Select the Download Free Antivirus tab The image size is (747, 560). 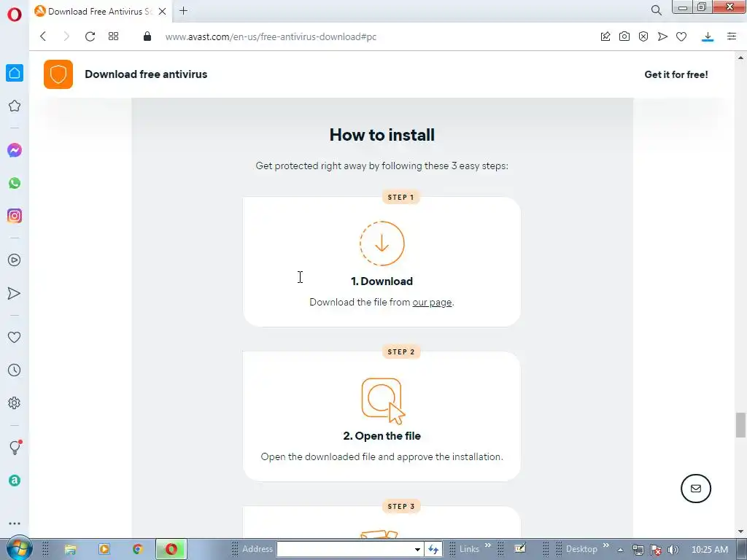(x=101, y=11)
